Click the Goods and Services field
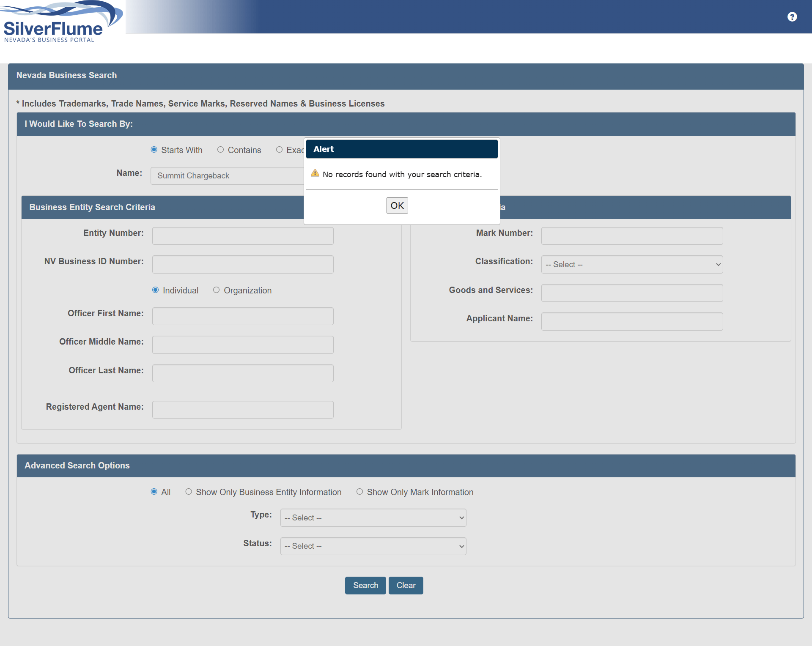The image size is (812, 646). tap(632, 293)
